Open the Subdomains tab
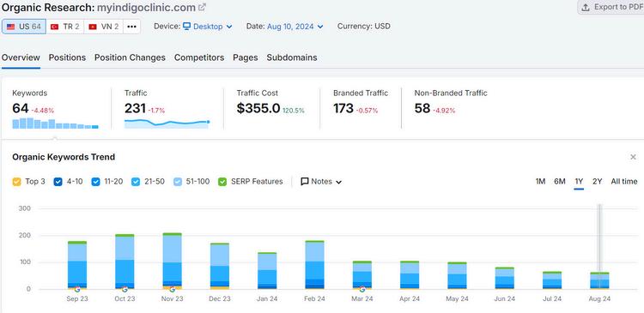Viewport: 644px width, 313px height. (x=292, y=57)
